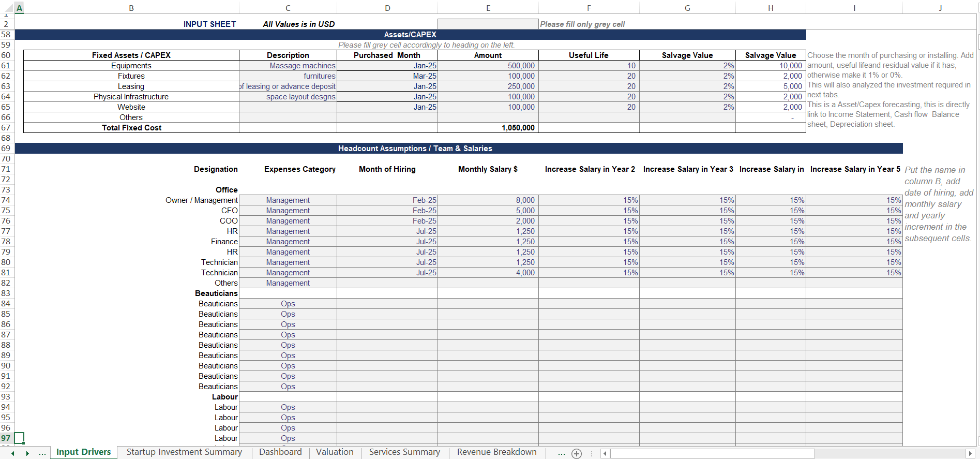Click ellipsis after Revenue Breakdown tab

pos(561,454)
